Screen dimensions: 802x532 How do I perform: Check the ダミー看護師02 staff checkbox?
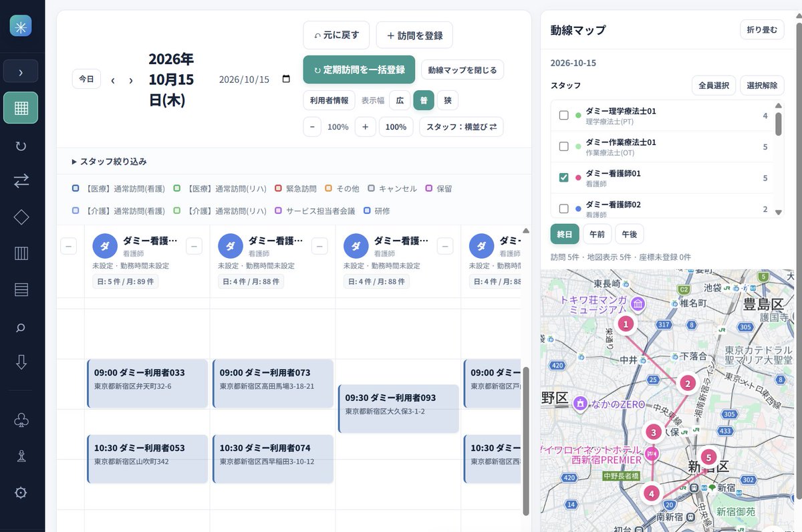click(x=563, y=209)
